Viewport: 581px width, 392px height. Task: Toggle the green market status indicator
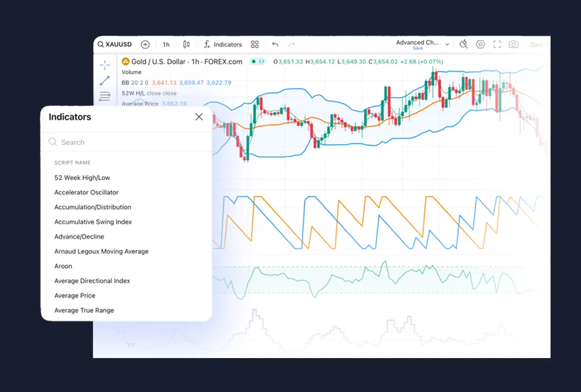click(x=254, y=61)
